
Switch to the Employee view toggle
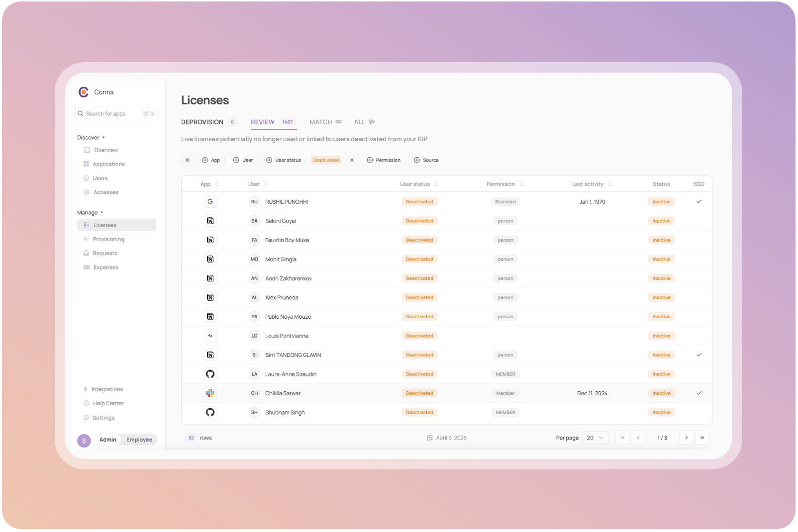click(139, 440)
